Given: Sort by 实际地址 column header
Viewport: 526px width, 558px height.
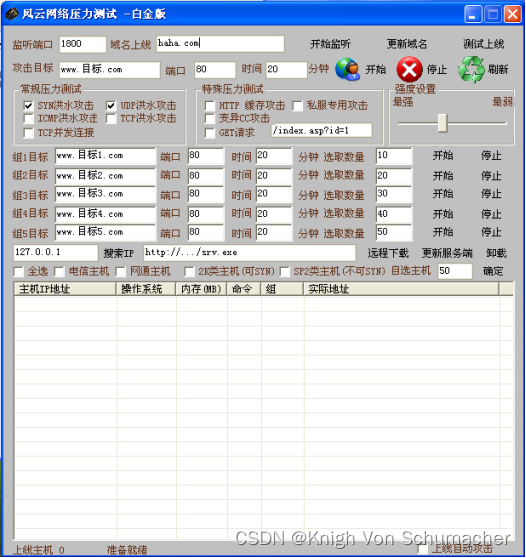Looking at the screenshot, I should 401,289.
